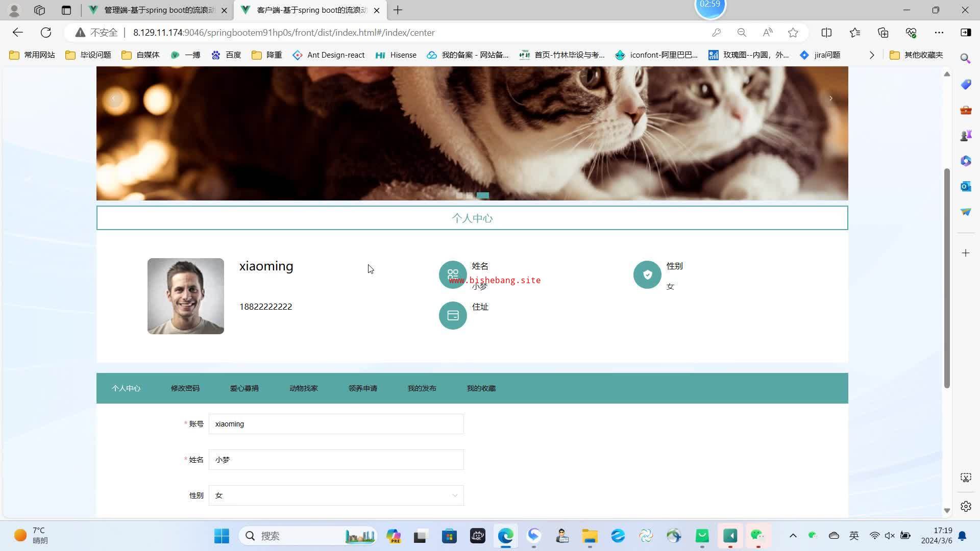Click the 姓名 circular grid icon
Image resolution: width=980 pixels, height=551 pixels.
pyautogui.click(x=453, y=275)
